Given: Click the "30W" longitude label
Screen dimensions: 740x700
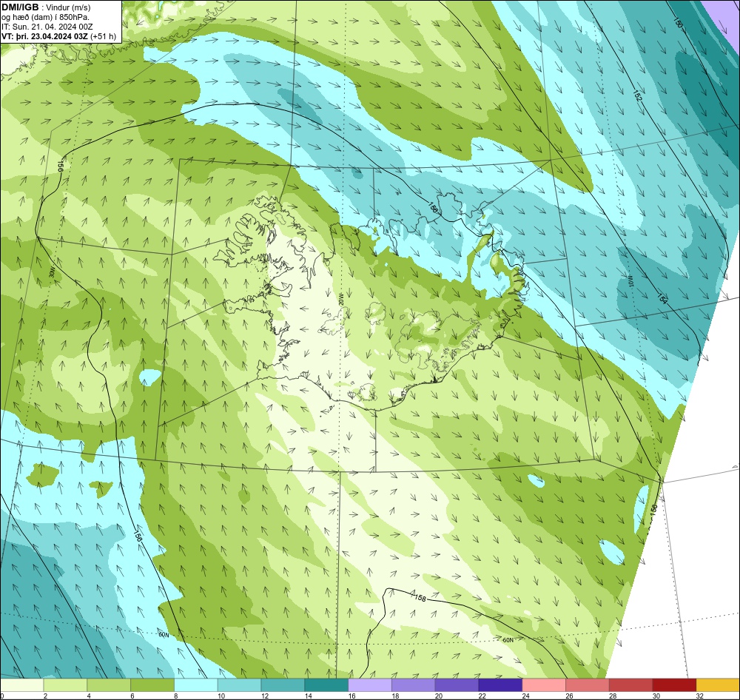Looking at the screenshot, I should [52, 272].
